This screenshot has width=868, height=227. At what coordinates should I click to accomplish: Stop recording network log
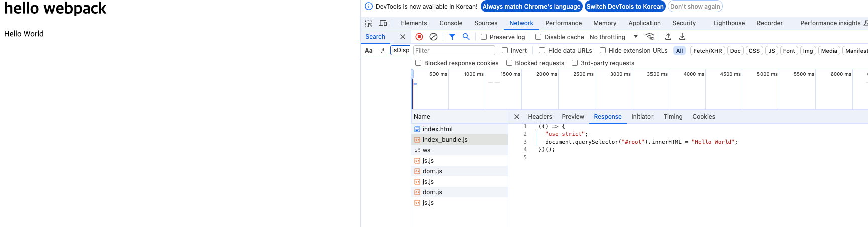click(419, 37)
